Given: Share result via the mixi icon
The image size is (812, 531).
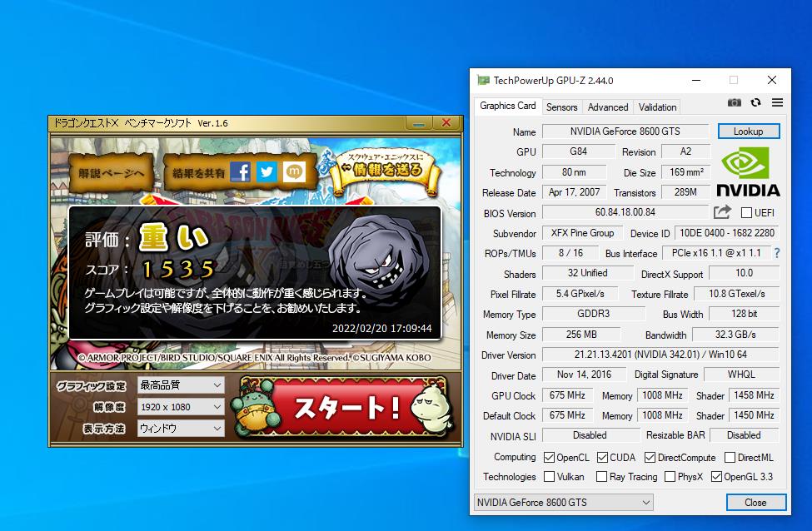Looking at the screenshot, I should point(294,171).
